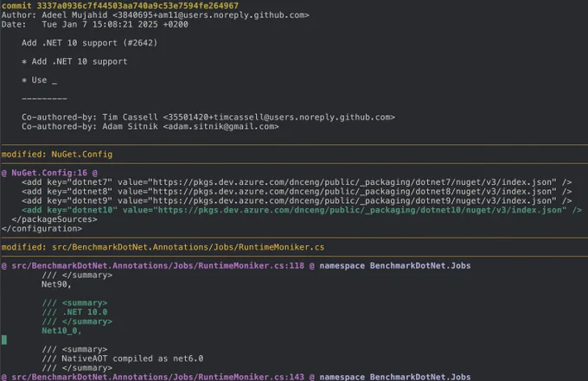Click the added 'Net10_0,' enum line
The height and width of the screenshot is (381, 588).
(x=61, y=331)
